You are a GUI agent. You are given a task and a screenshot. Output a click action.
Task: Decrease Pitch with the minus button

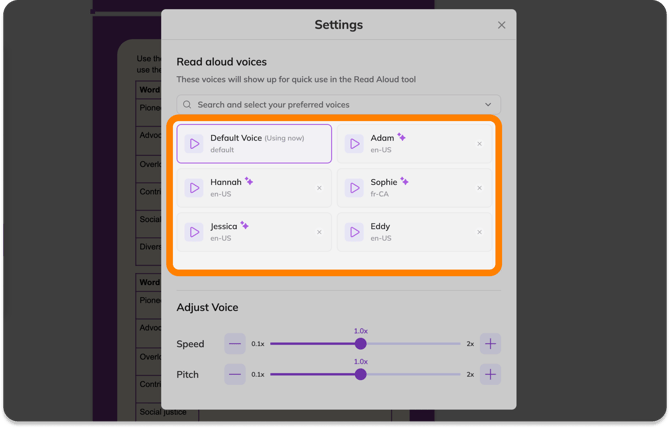coord(235,375)
